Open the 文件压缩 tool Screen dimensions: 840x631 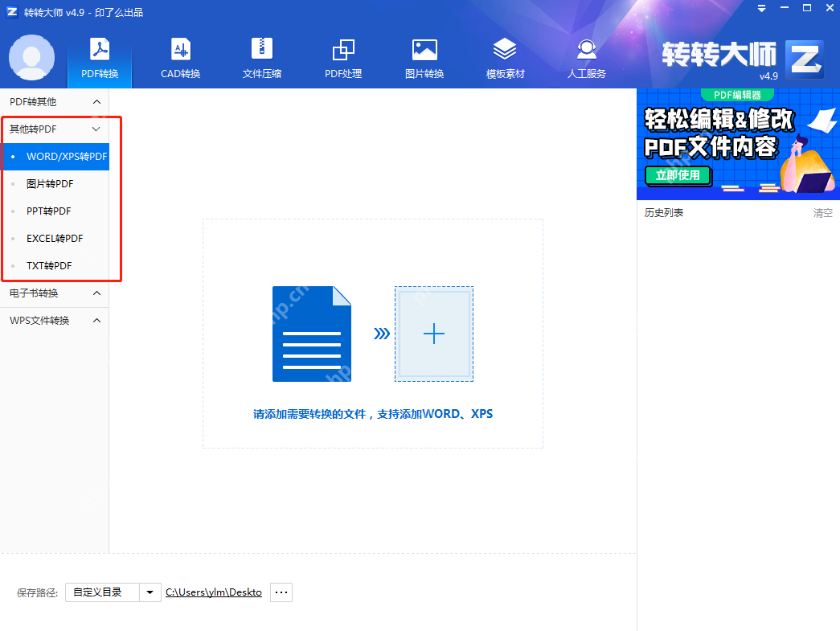point(262,59)
